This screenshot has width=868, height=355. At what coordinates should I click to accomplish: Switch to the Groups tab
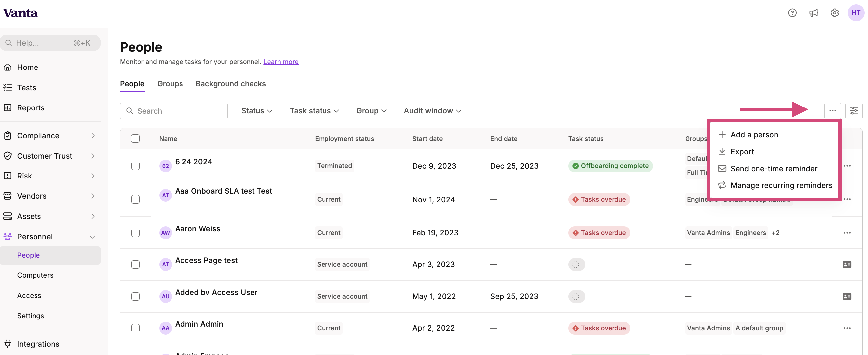[x=170, y=84]
